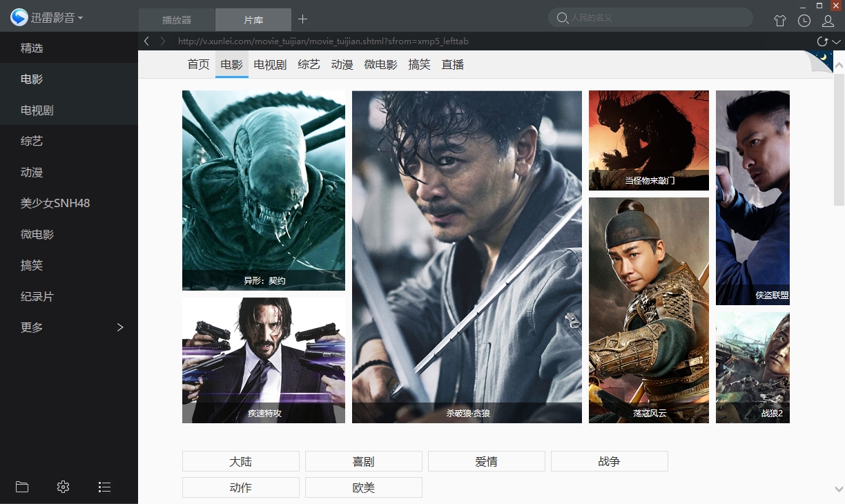The image size is (845, 504).
Task: Open the 疾速特攻 movie poster
Action: [264, 360]
